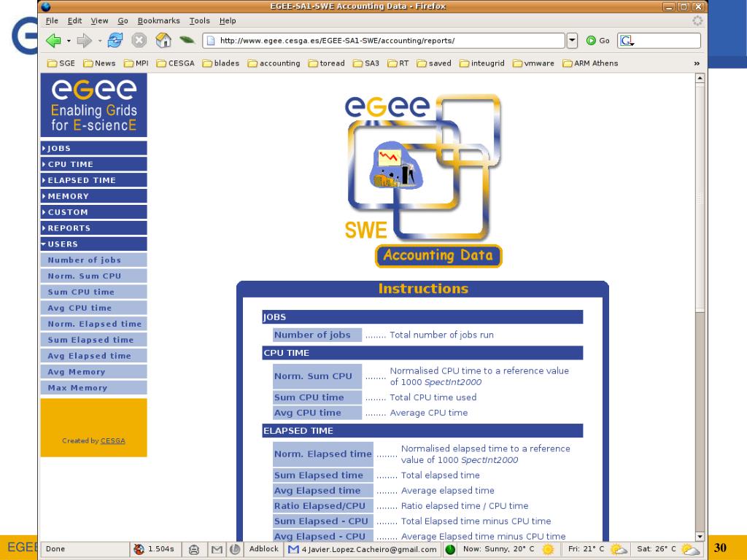Open the URL history dropdown arrow
This screenshot has width=747, height=560.
coord(572,41)
